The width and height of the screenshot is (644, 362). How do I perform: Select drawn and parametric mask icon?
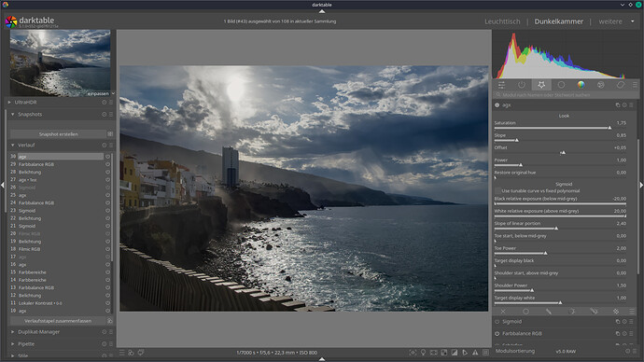(594, 312)
